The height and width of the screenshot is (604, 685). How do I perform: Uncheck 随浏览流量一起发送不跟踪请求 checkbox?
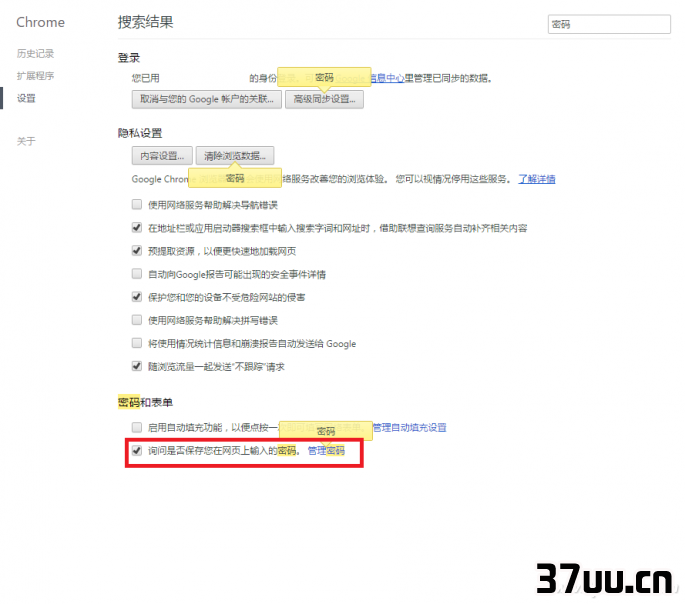[x=137, y=366]
